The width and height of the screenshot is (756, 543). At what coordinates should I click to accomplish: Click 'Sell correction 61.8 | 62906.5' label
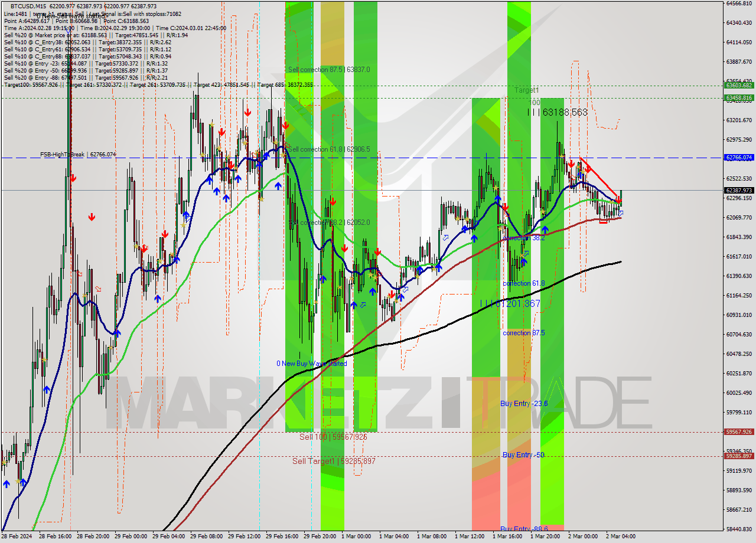pos(329,149)
